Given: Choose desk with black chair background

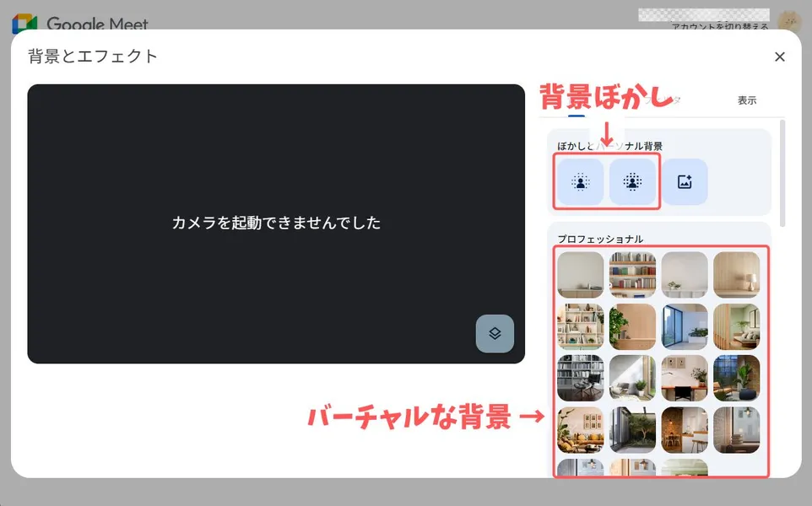Looking at the screenshot, I should coord(685,378).
